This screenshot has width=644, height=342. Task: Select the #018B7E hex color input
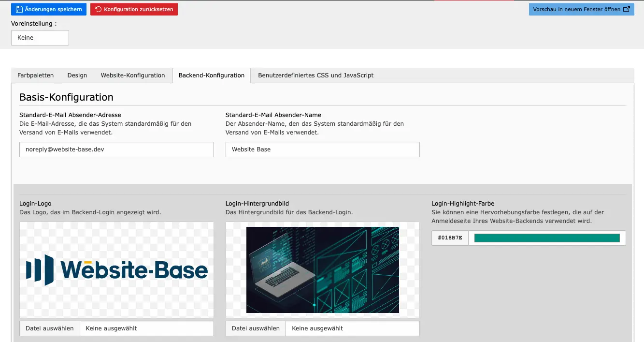click(450, 238)
